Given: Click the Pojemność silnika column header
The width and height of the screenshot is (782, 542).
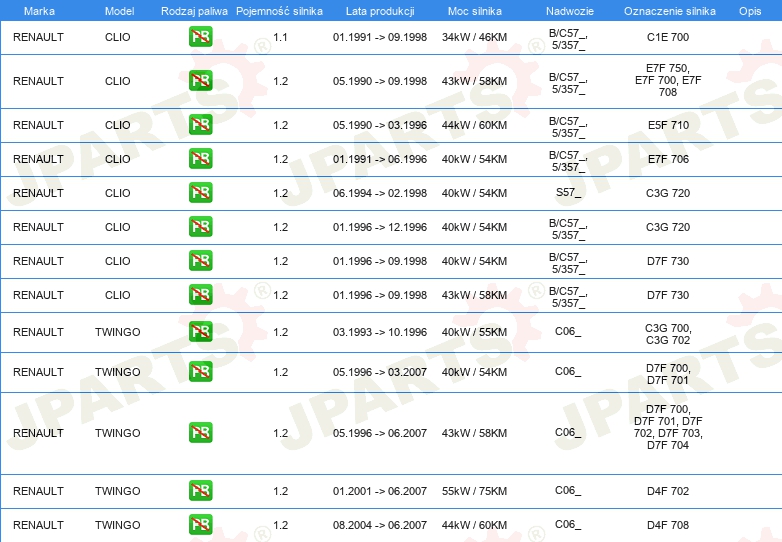Looking at the screenshot, I should point(279,11).
